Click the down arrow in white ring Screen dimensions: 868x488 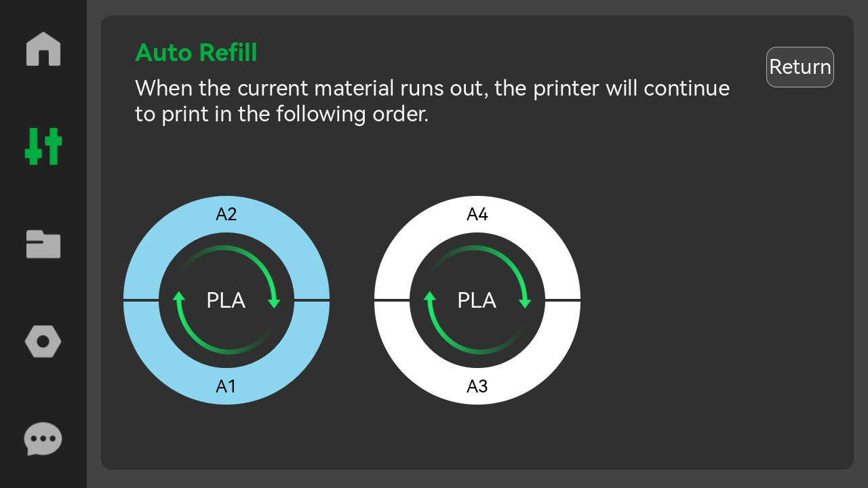pyautogui.click(x=525, y=302)
